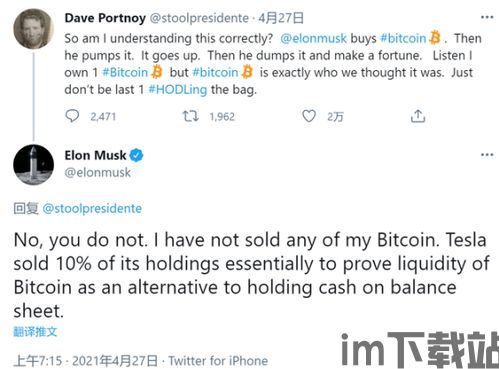
Task: Retweet Dave Portnoy's tweet
Action: [x=190, y=116]
